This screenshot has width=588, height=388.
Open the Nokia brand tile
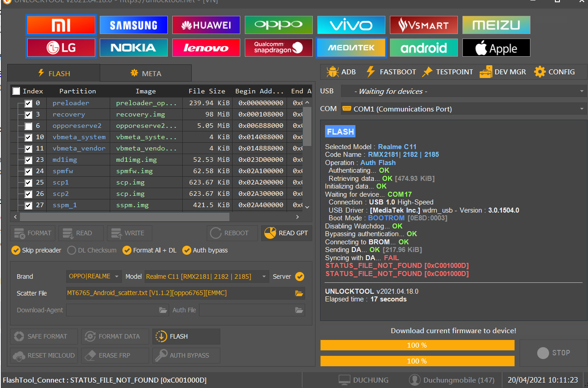[134, 48]
